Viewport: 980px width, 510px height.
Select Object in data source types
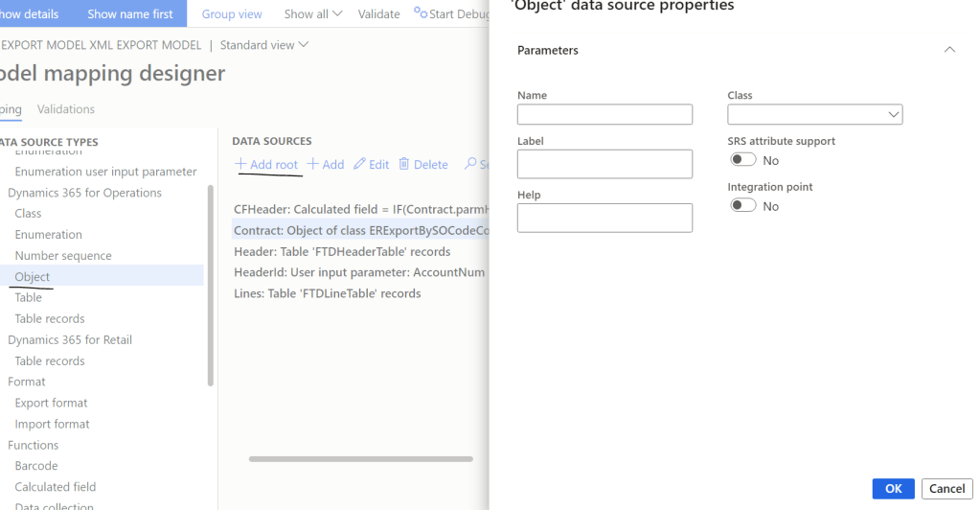33,277
